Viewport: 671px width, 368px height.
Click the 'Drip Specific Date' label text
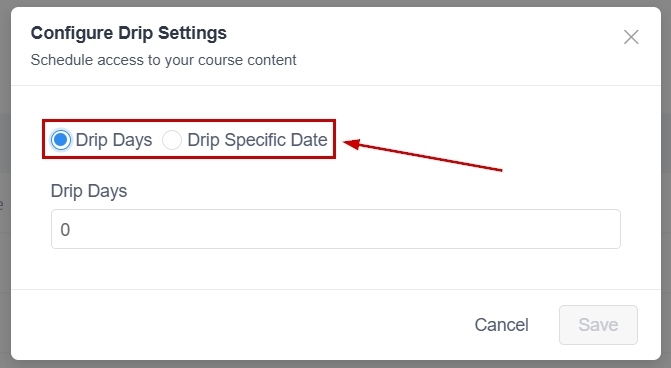(257, 140)
